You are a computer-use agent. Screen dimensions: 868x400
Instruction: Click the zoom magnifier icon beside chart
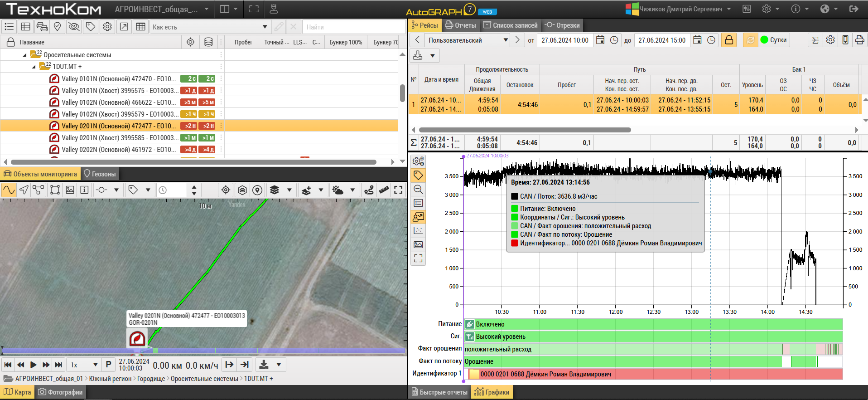click(418, 189)
